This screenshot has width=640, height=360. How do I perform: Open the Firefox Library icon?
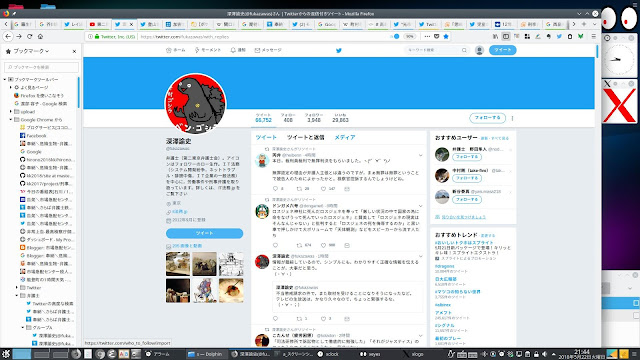coord(495,36)
